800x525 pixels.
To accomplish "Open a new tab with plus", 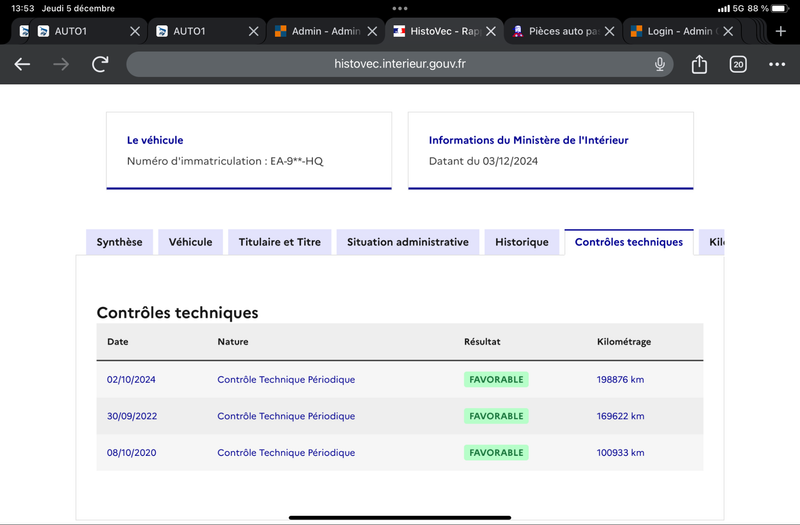I will coord(781,31).
